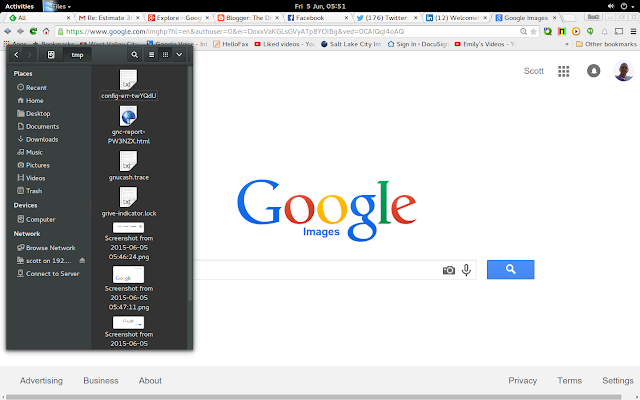Image resolution: width=640 pixels, height=400 pixels.
Task: Open volume indicator in top bar
Action: pos(611,6)
